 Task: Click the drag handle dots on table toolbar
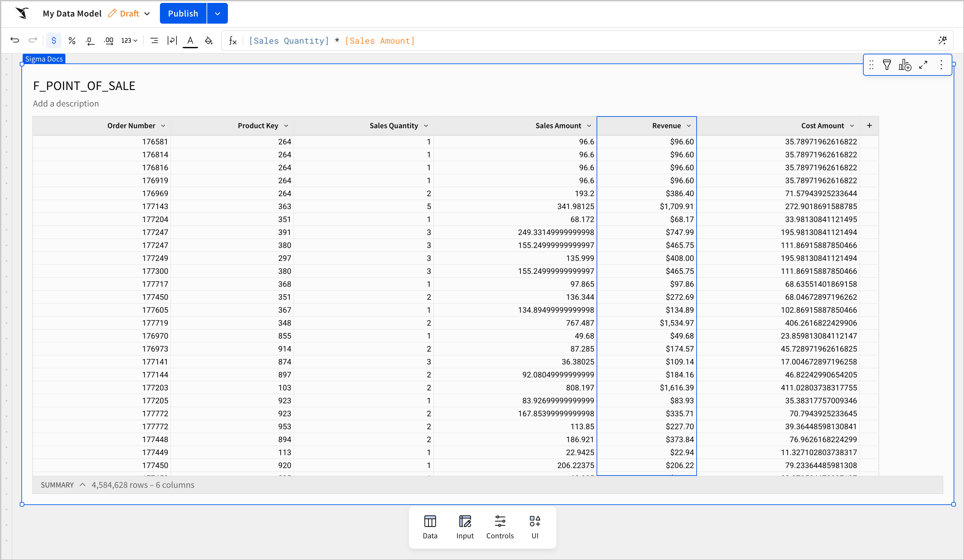pos(871,65)
